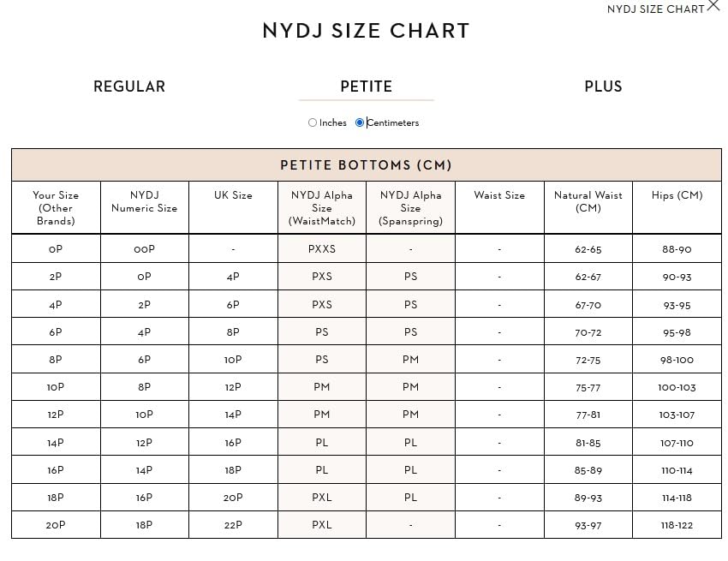Click the Your Size (Other Brands) column header
728x561 pixels.
point(56,207)
